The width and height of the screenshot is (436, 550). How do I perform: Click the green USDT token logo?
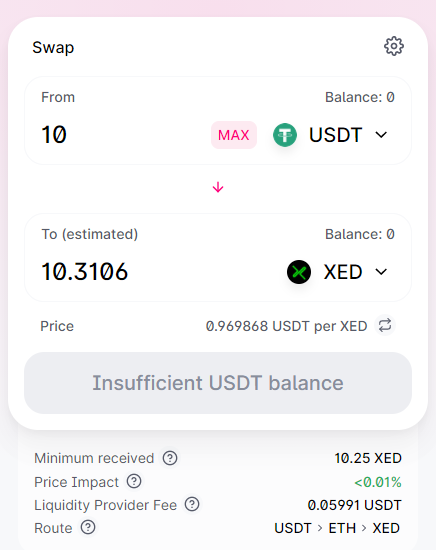point(285,135)
